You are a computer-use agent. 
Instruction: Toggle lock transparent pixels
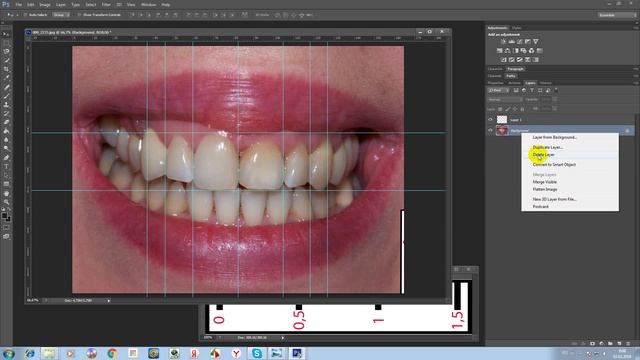pyautogui.click(x=500, y=109)
